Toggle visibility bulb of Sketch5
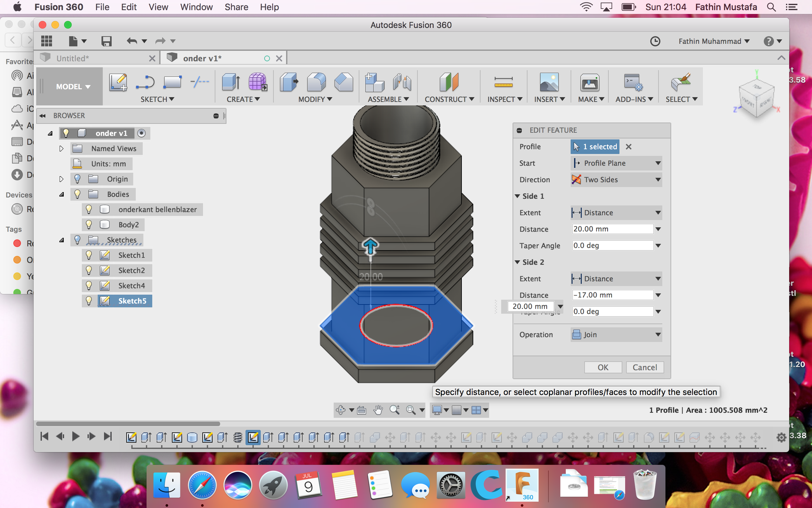812x508 pixels. [89, 301]
